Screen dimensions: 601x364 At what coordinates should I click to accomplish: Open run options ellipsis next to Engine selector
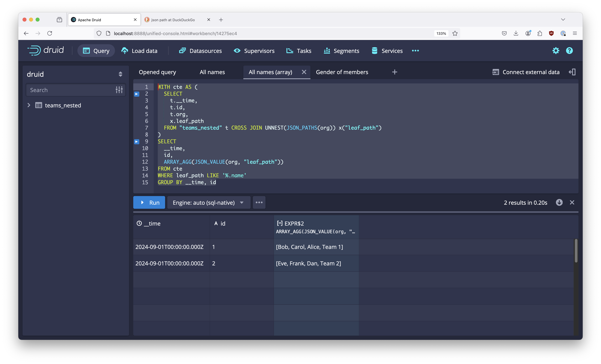tap(259, 202)
